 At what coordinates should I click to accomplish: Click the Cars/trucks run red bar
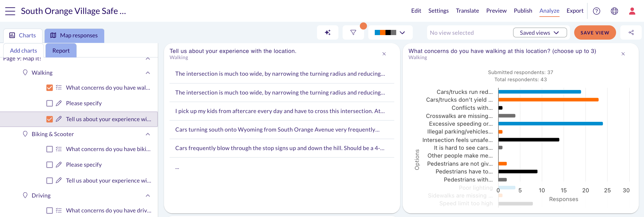(540, 92)
